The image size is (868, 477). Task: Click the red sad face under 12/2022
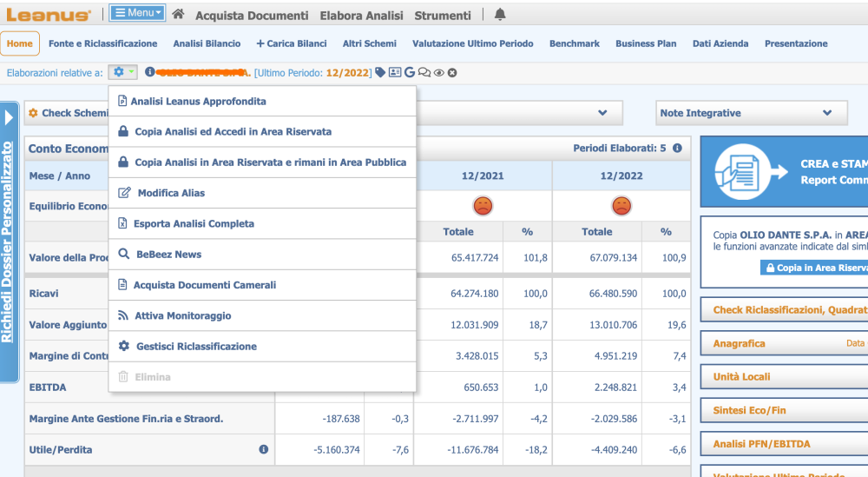(x=621, y=206)
